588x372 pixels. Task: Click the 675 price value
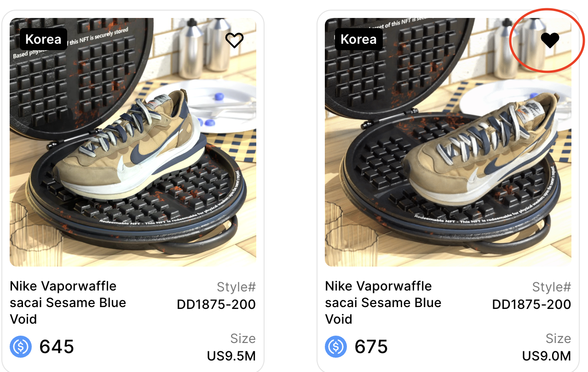click(x=371, y=347)
